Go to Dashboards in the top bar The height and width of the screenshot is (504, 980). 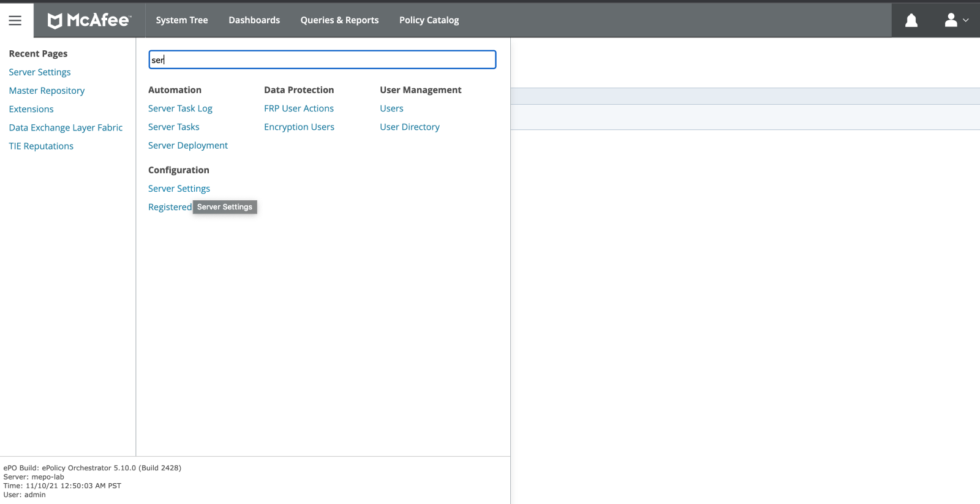coord(254,20)
